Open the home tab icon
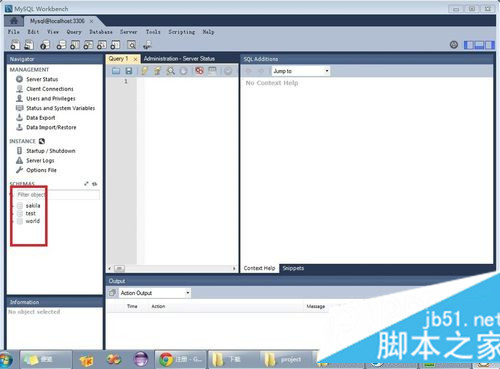Viewport: 500px width, 369px height. pyautogui.click(x=14, y=21)
